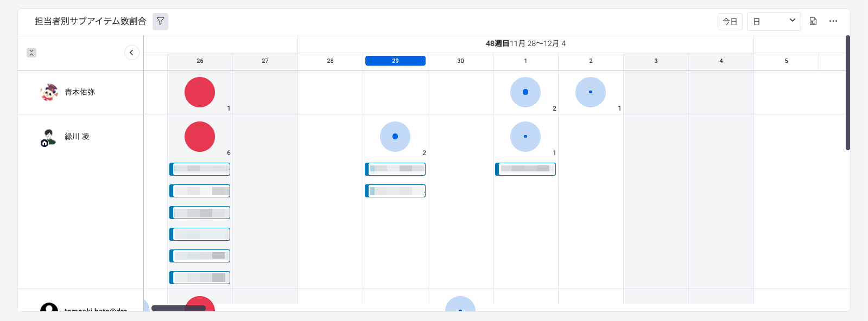
Task: Select the red circle for 青木佑弥 on 26
Action: 200,92
